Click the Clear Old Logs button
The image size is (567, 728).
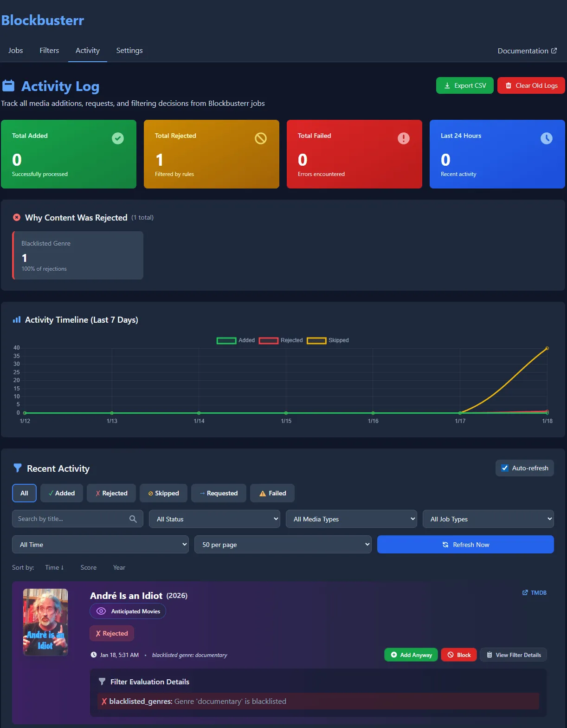pos(531,85)
